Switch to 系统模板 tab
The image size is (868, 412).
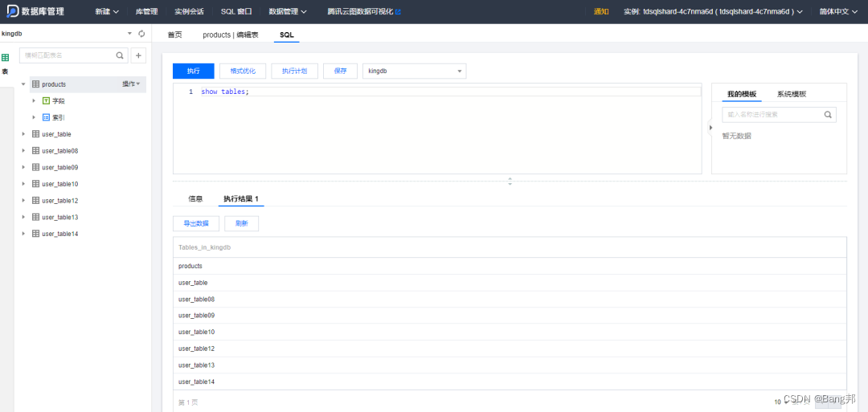tap(792, 94)
